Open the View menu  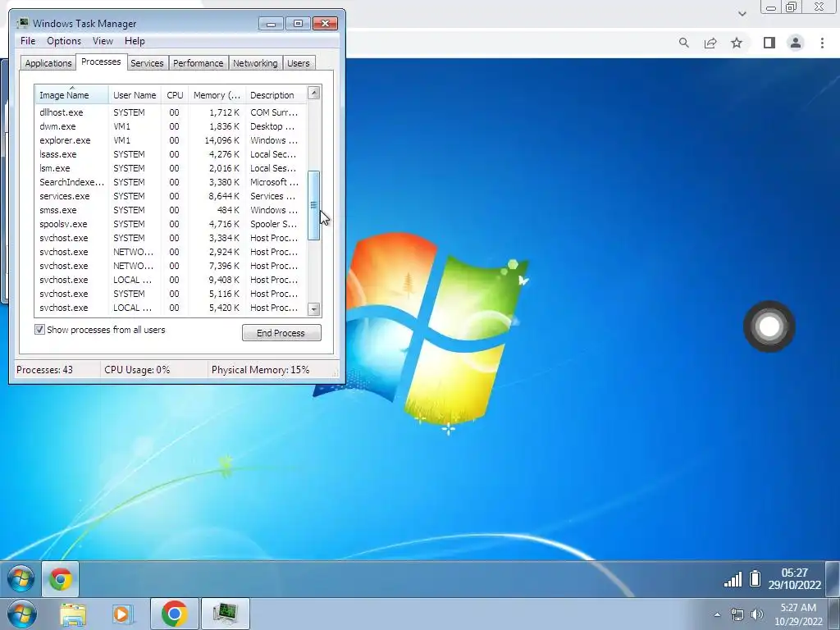pyautogui.click(x=103, y=41)
